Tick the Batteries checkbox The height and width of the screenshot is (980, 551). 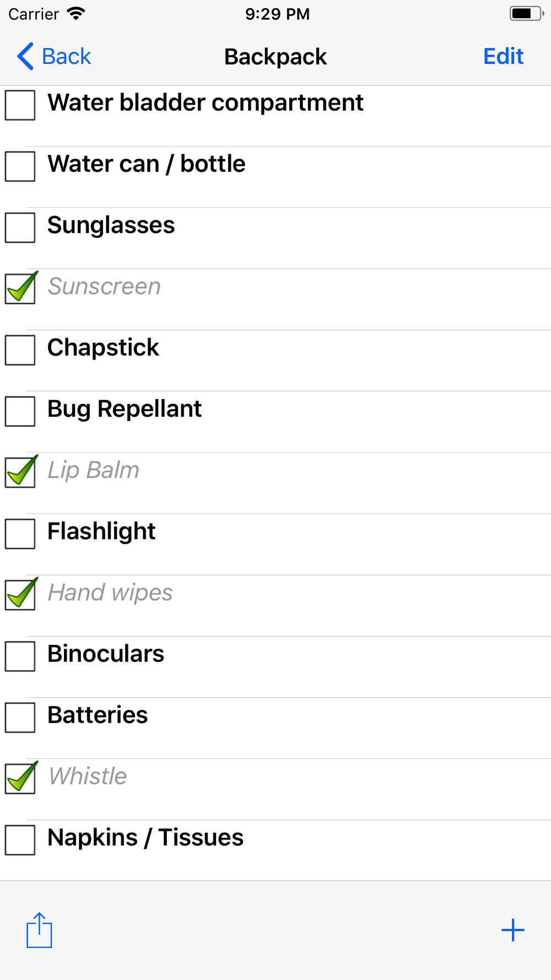coord(20,717)
